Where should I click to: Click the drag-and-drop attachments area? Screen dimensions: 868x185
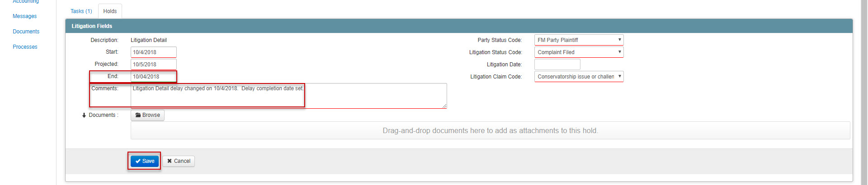pyautogui.click(x=491, y=130)
